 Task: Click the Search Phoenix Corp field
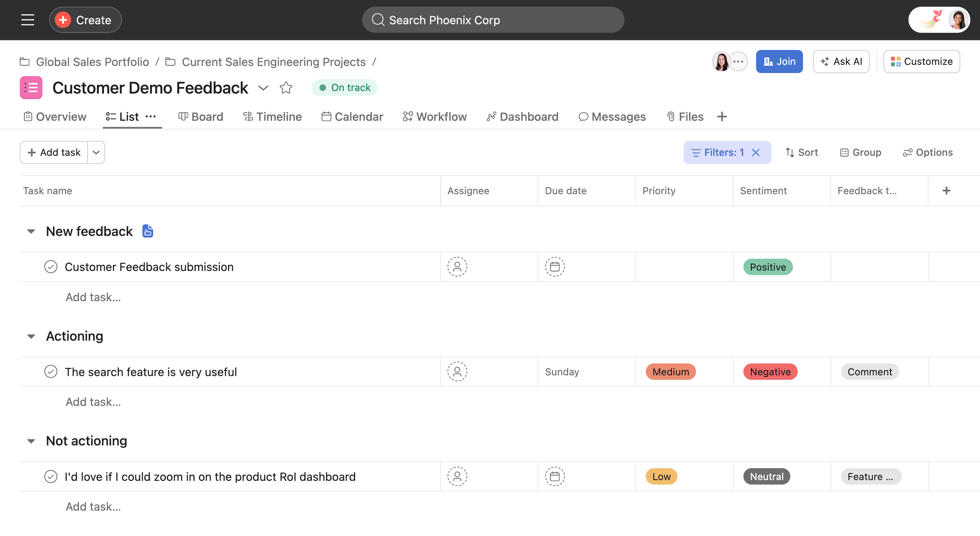(493, 20)
